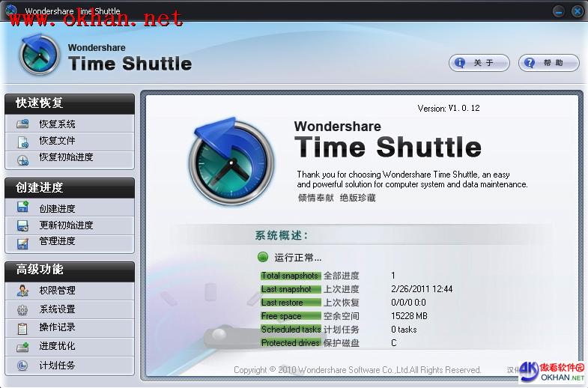The height and width of the screenshot is (388, 588).
Task: Click the 0 tasks value
Action: coord(404,330)
